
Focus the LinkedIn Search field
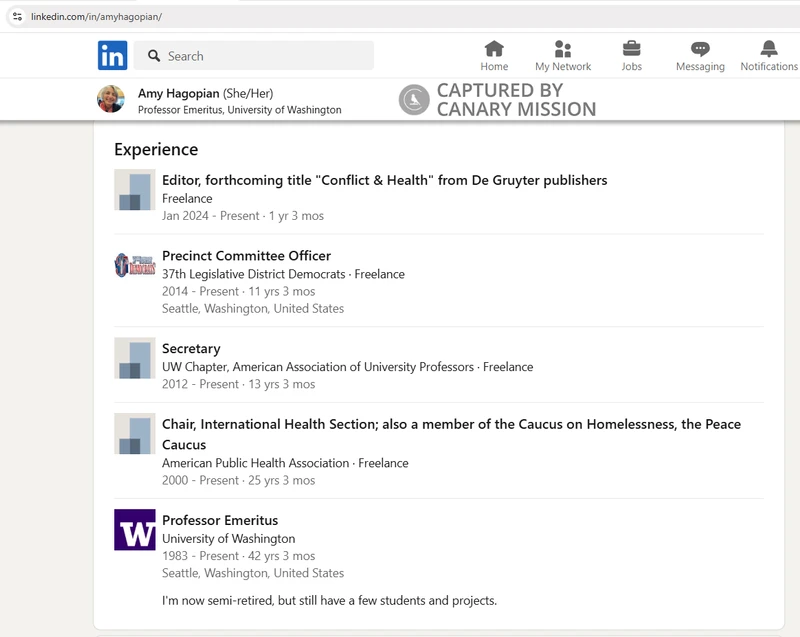coord(254,56)
